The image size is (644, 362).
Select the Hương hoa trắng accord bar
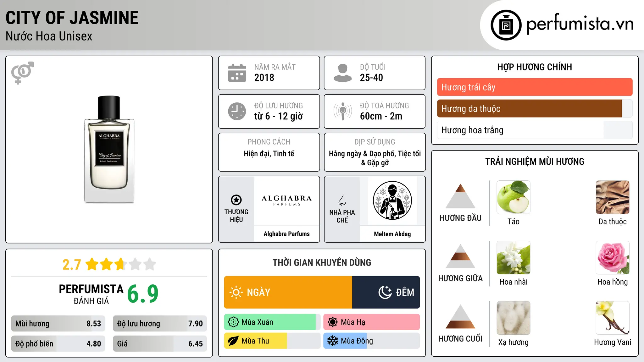[535, 130]
